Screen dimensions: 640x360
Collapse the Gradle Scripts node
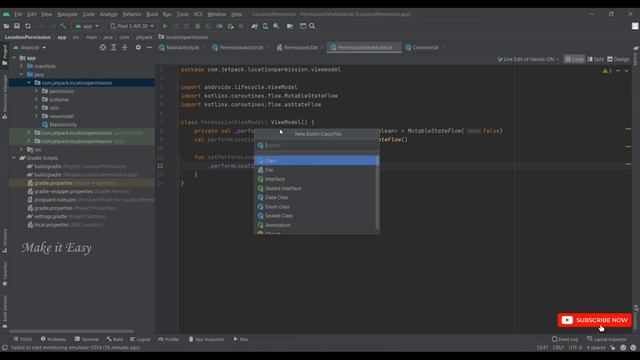coord(14,158)
